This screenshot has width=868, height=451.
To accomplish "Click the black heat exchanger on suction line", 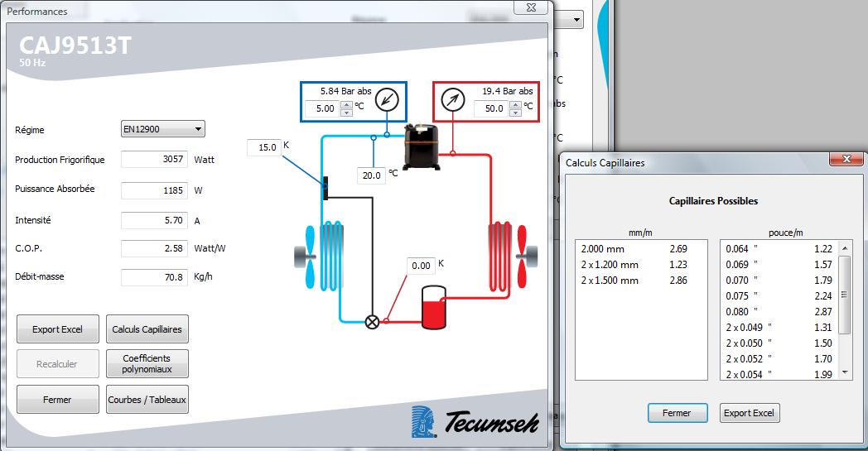I will coord(325,188).
